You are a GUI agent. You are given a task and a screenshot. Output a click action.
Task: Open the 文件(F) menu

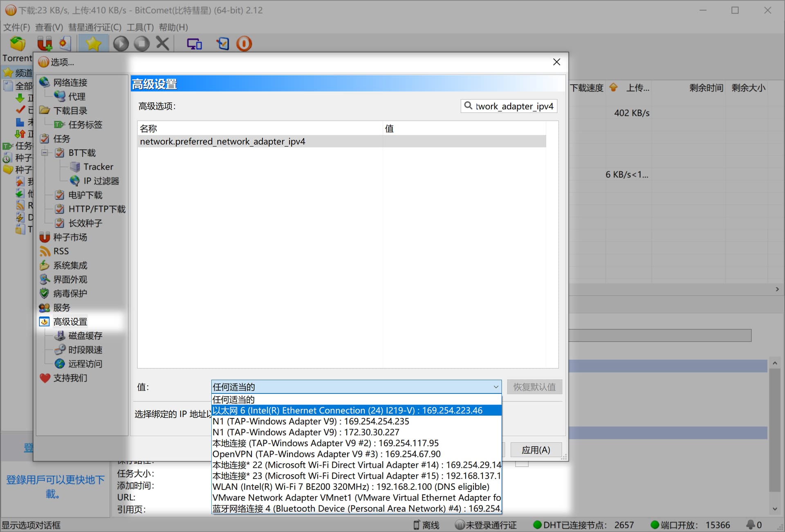[x=16, y=27]
